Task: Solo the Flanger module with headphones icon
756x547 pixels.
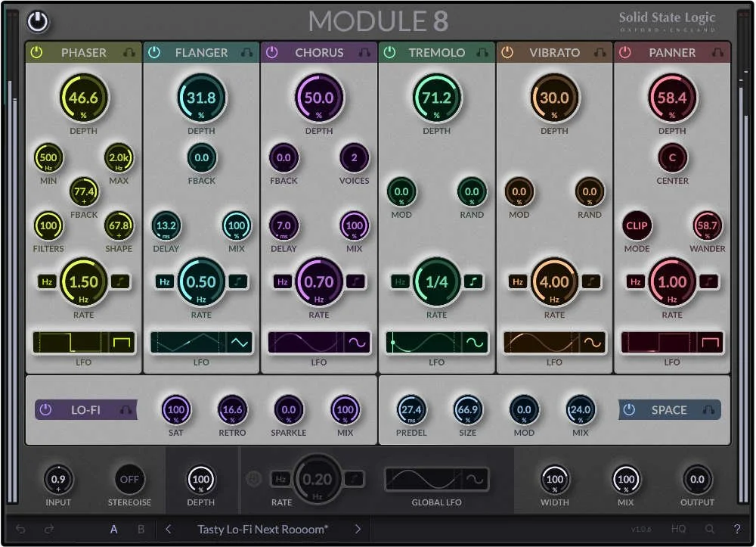Action: click(247, 52)
